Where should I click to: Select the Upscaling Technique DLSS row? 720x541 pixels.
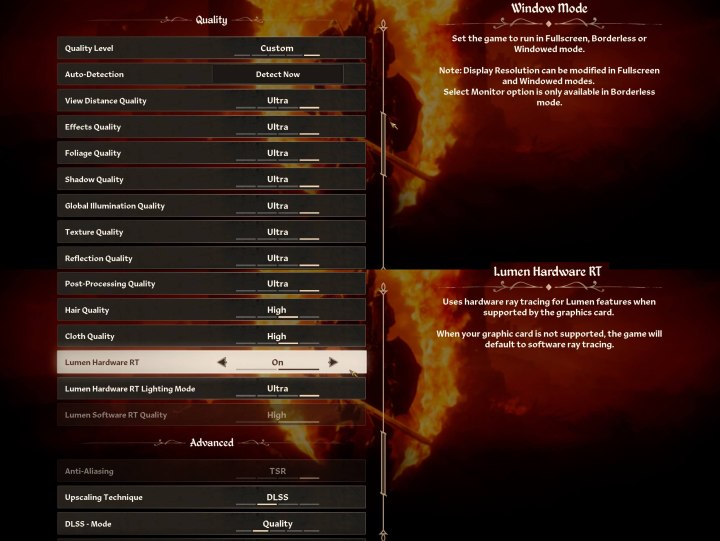click(212, 497)
